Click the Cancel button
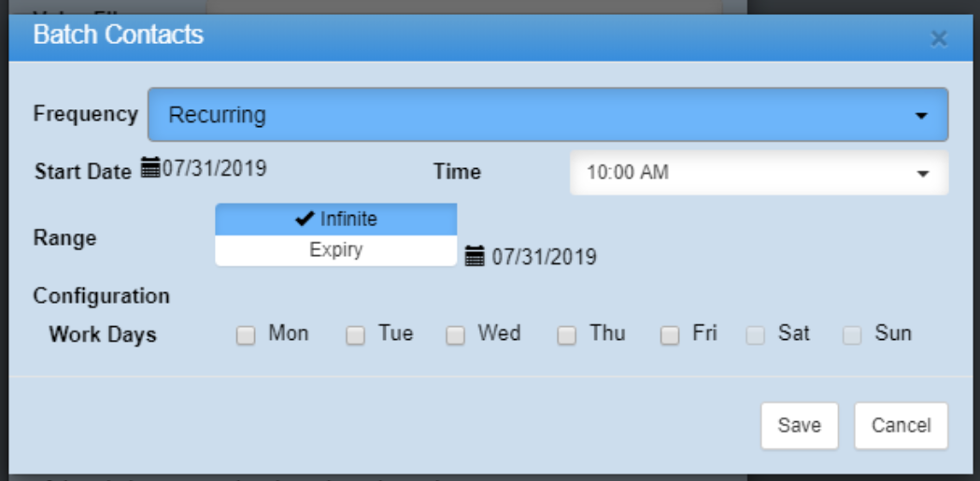The height and width of the screenshot is (481, 980). (901, 426)
